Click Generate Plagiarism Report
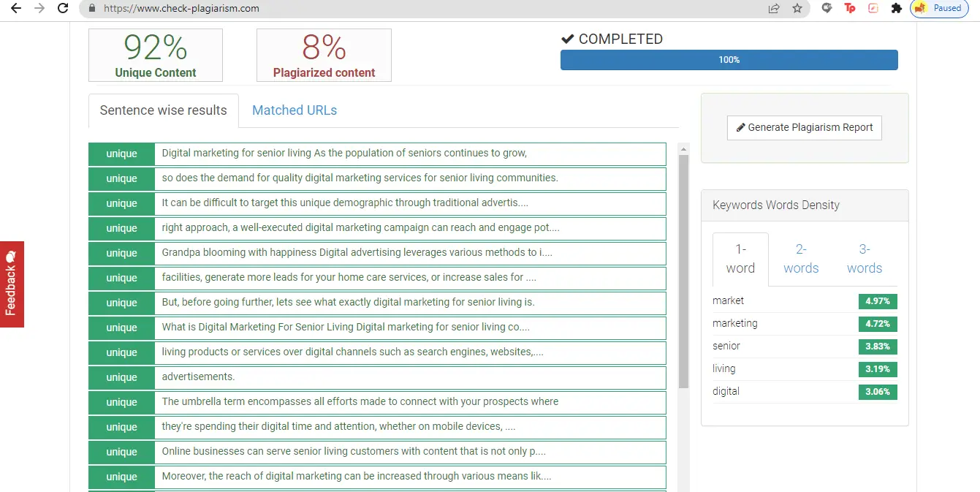Screen dimensions: 980x492 coord(804,127)
